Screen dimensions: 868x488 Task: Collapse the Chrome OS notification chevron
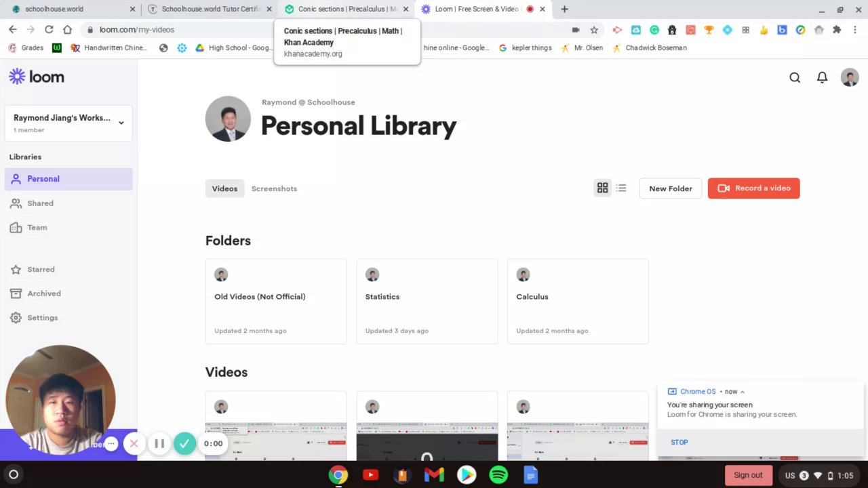[743, 392]
